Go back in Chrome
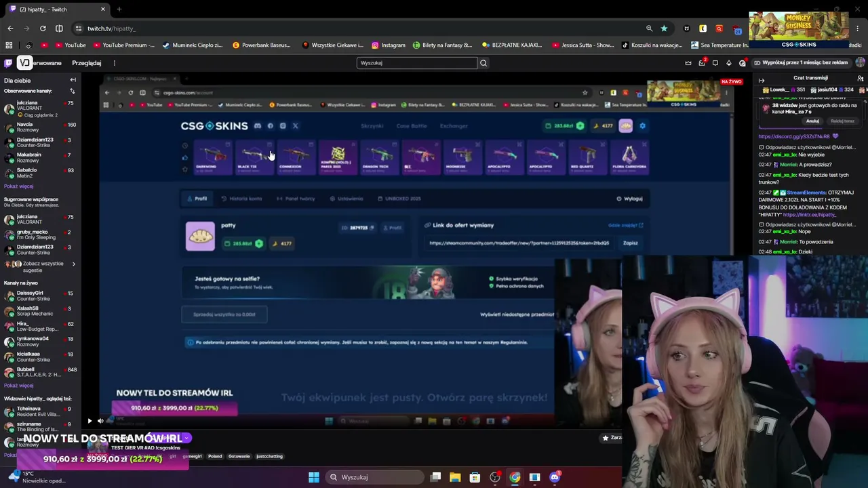The height and width of the screenshot is (488, 868). pyautogui.click(x=10, y=28)
